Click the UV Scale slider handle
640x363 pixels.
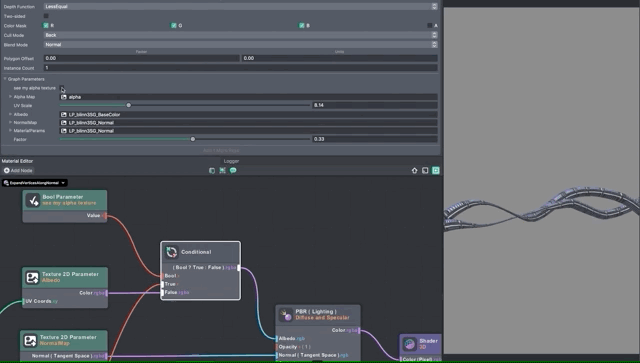click(x=129, y=105)
